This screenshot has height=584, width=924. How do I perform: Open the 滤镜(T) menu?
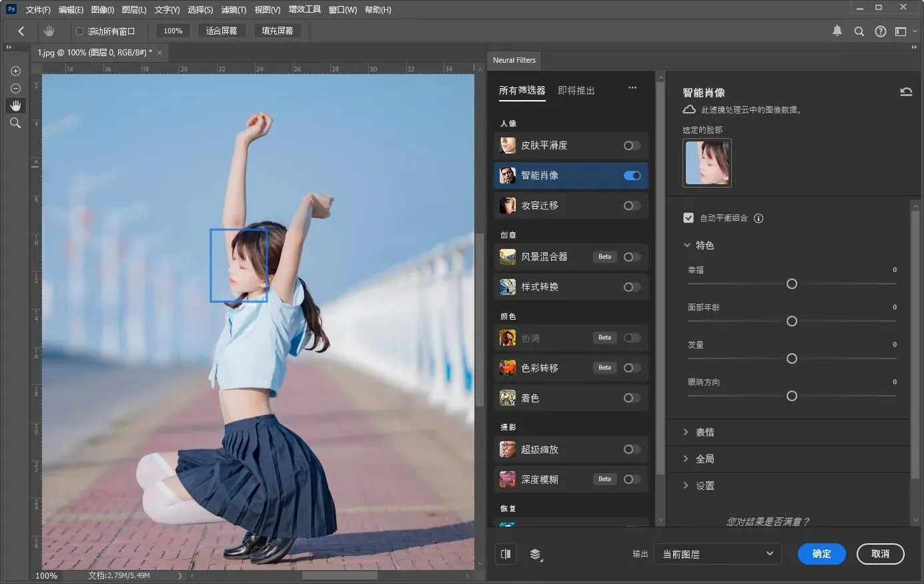(234, 10)
